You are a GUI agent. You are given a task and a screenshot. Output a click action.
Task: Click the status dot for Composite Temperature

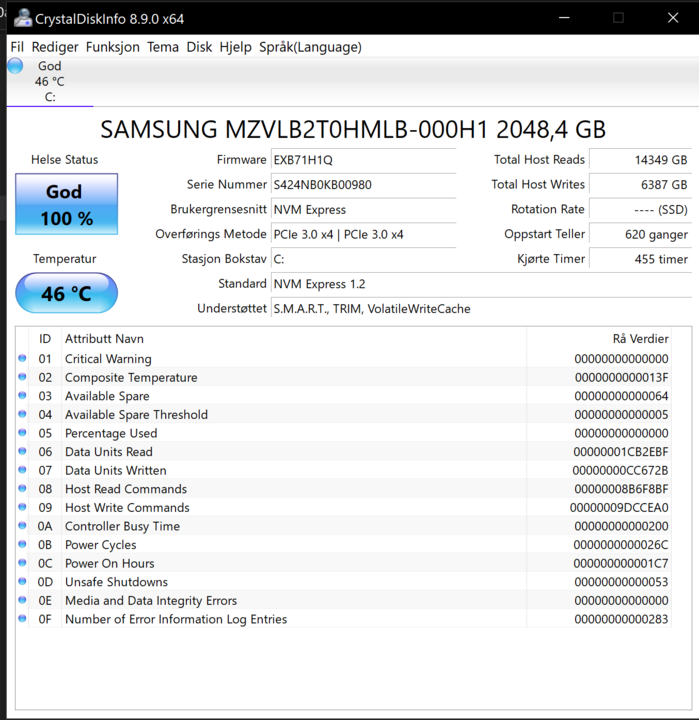[22, 377]
